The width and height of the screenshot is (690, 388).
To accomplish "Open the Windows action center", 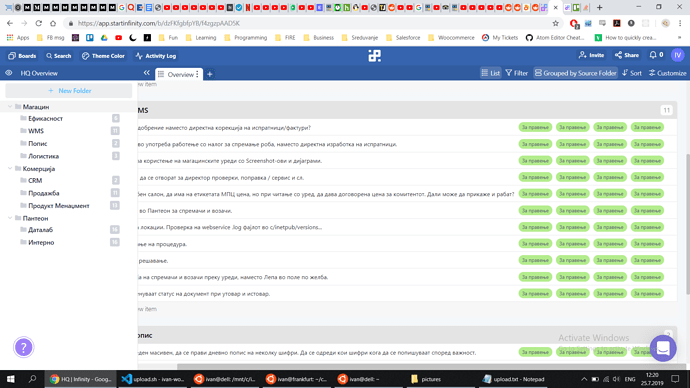I will pyautogui.click(x=675, y=379).
